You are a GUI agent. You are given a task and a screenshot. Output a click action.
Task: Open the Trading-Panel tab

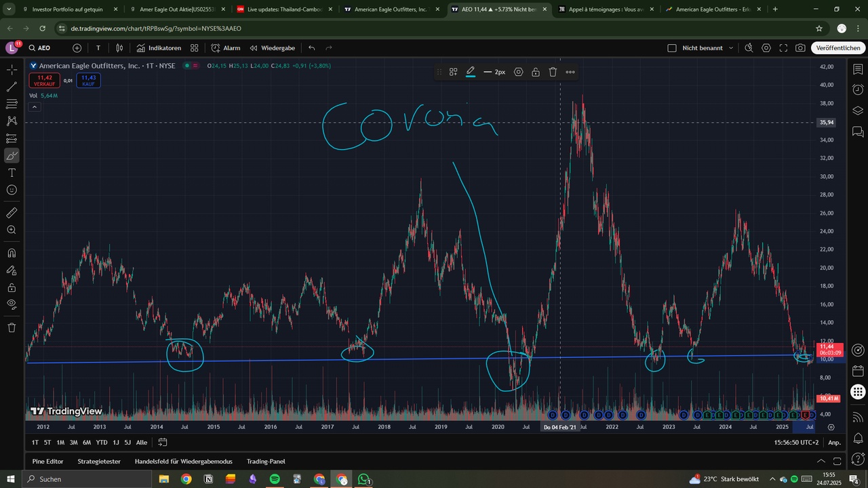click(266, 462)
